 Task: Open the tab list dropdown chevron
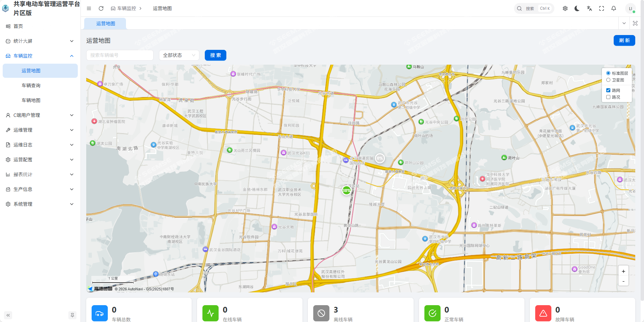[624, 23]
